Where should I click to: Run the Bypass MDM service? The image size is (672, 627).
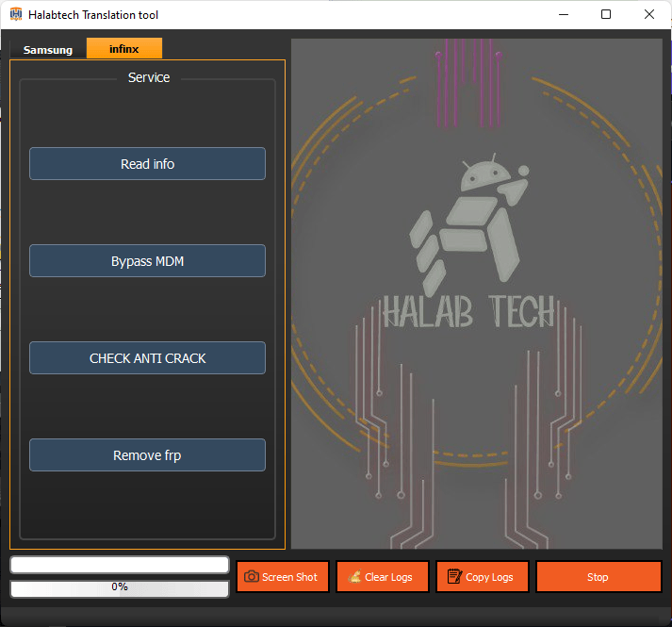tap(147, 261)
